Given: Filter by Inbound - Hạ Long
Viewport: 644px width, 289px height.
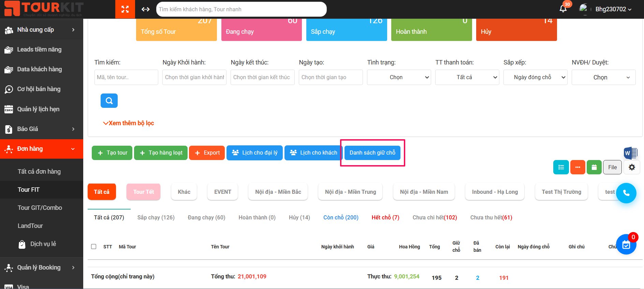Looking at the screenshot, I should pos(495,192).
